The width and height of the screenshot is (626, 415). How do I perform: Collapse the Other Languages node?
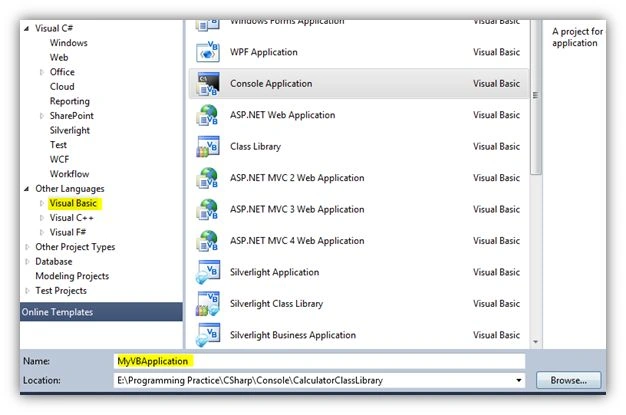pos(26,189)
